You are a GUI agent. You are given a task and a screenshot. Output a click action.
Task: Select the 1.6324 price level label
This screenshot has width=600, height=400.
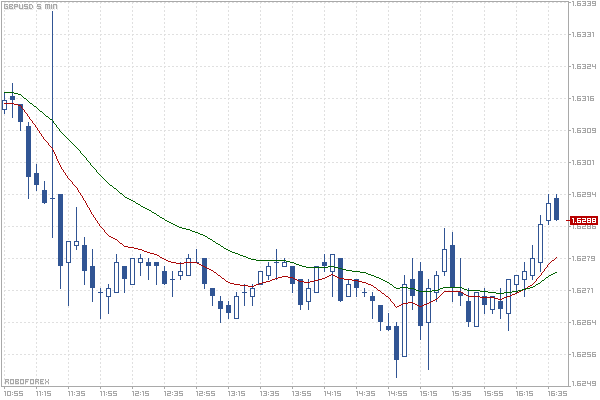(584, 67)
